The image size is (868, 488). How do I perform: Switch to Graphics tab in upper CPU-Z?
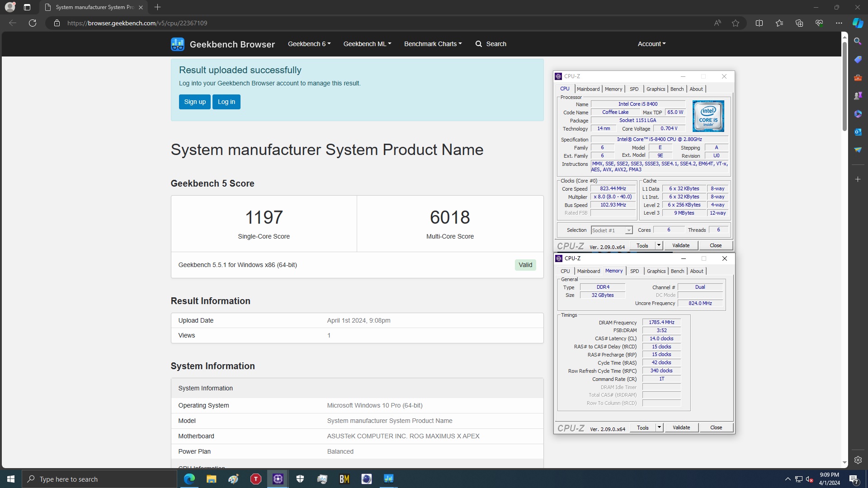[656, 89]
